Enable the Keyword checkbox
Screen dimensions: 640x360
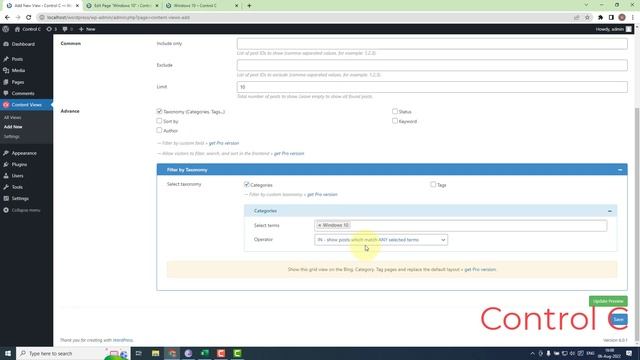(x=395, y=121)
